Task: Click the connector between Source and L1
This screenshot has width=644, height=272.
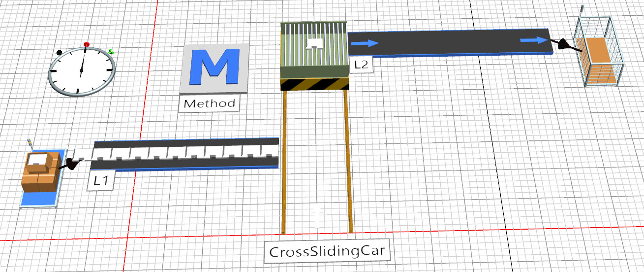Action: pos(71,163)
